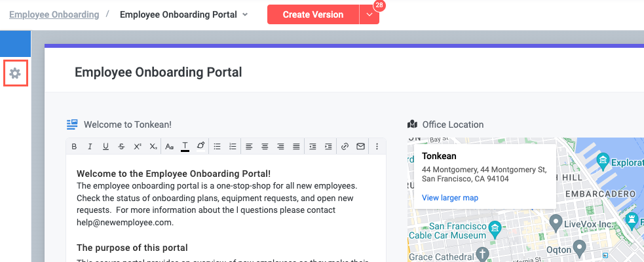Screen dimensions: 644x262
Task: Open View larger map link
Action: pos(449,198)
